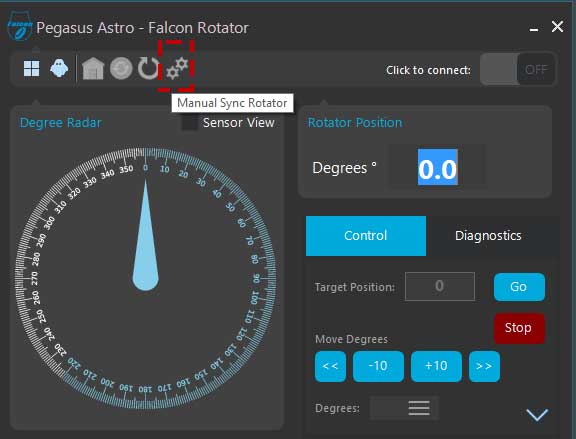Enable the Sensor View checkbox
Viewport: 576px width, 439px height.
190,123
